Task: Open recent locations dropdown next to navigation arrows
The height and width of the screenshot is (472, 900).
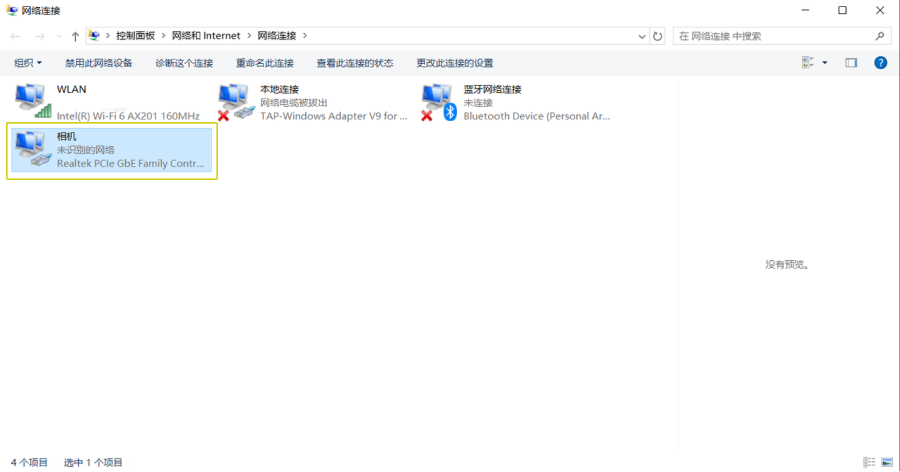Action: pos(58,36)
